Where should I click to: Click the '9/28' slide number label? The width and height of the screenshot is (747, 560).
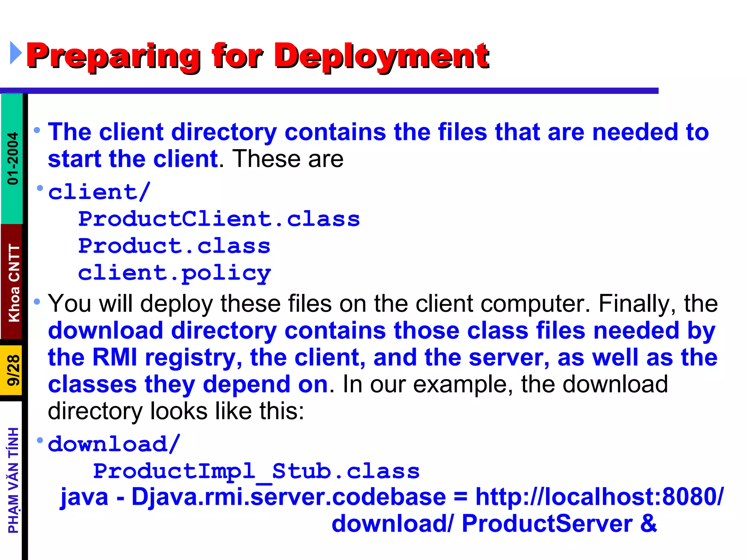[x=13, y=370]
